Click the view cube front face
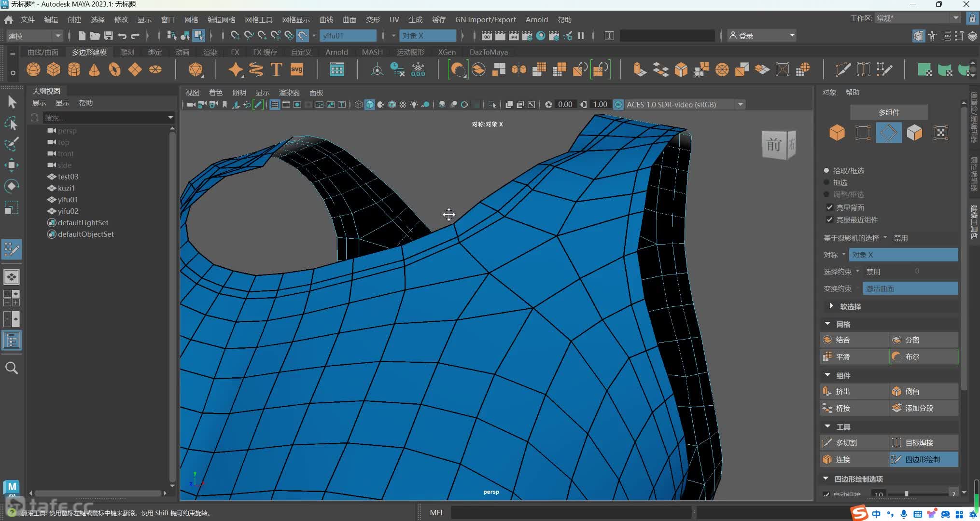The height and width of the screenshot is (521, 980). (x=774, y=145)
